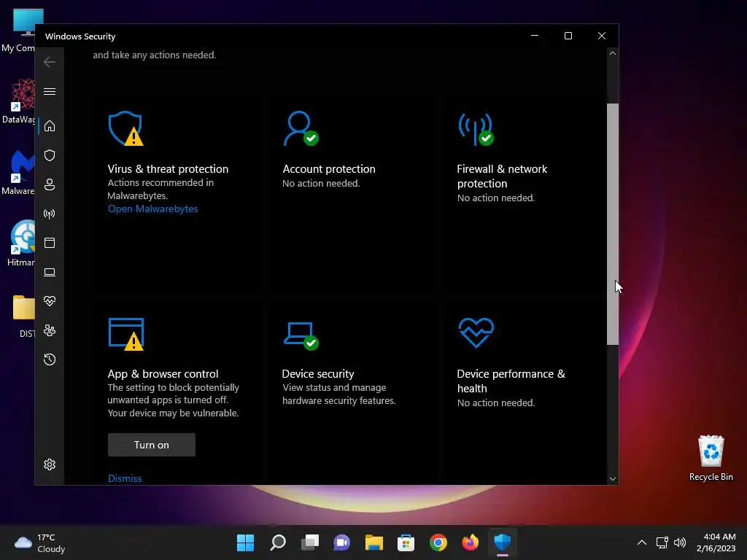This screenshot has height=560, width=747.
Task: Open the network icon in system tray
Action: (662, 542)
